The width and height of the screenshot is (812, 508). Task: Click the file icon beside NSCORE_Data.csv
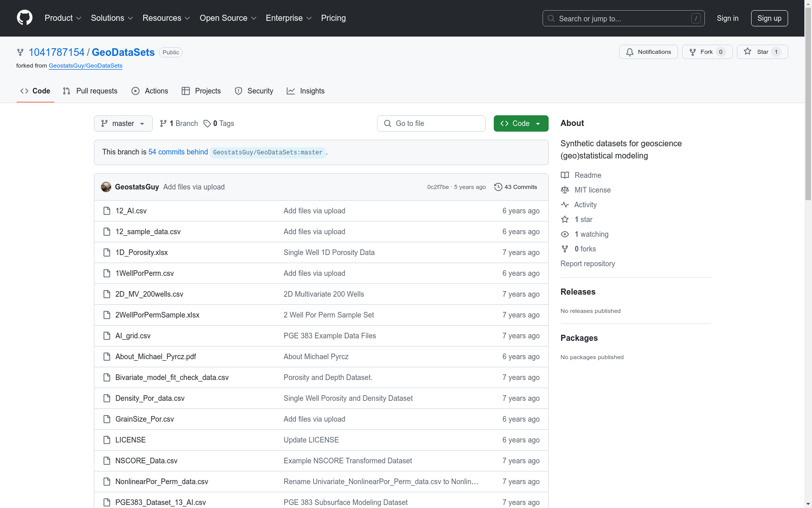point(107,461)
